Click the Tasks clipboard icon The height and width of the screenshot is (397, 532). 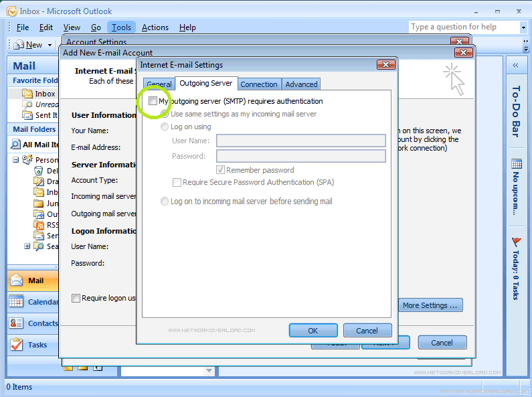pos(17,345)
